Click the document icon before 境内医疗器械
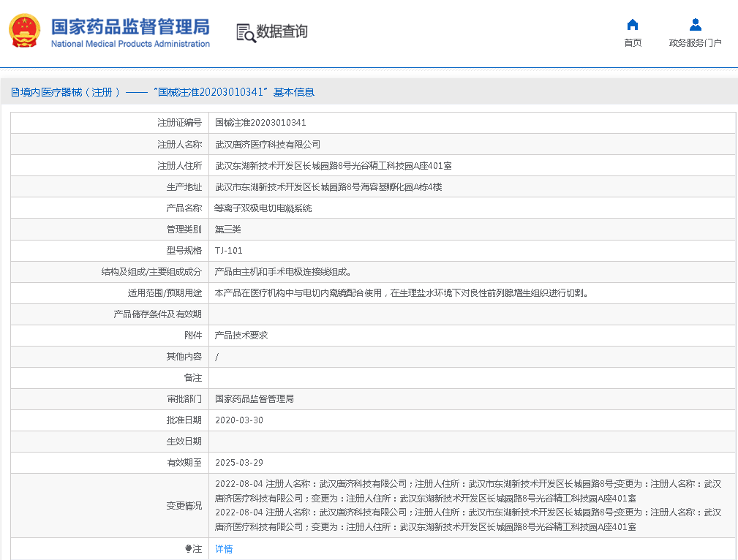This screenshot has width=738, height=560. pos(15,92)
